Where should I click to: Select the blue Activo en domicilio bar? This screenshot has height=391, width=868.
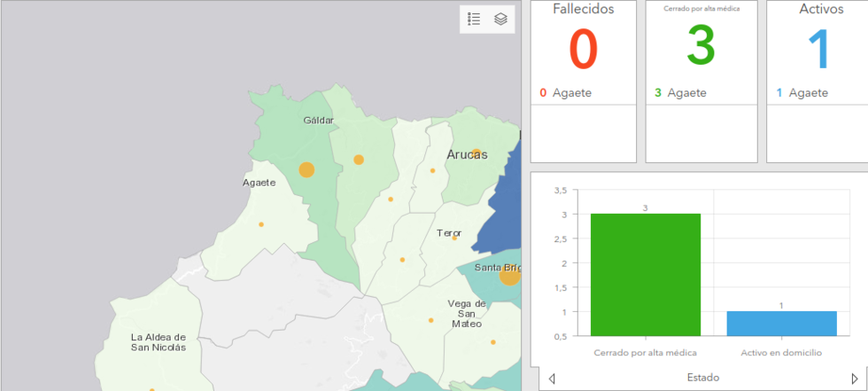(781, 323)
